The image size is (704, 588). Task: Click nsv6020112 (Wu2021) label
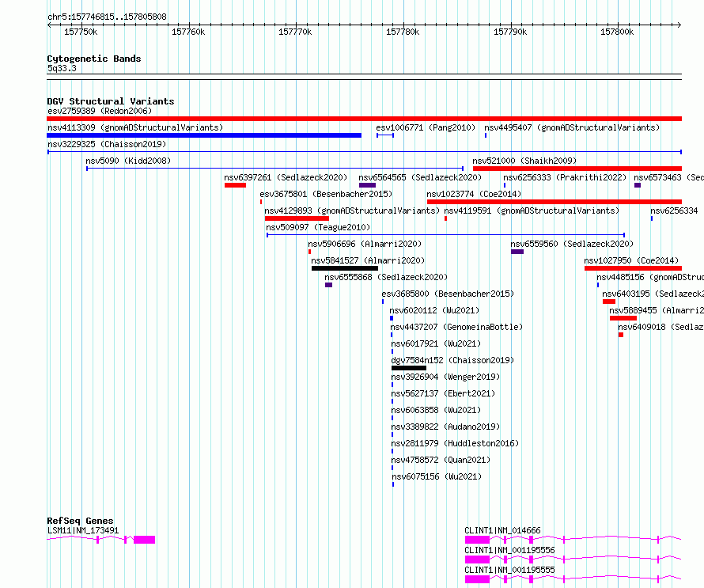pos(434,310)
